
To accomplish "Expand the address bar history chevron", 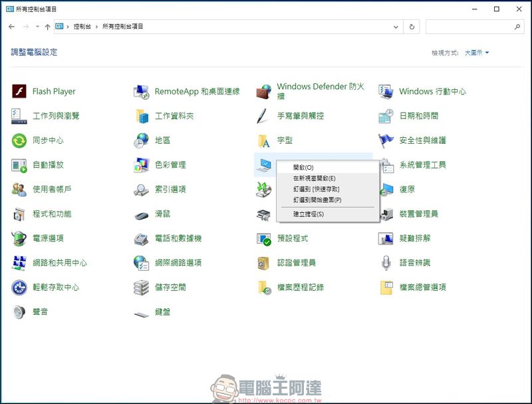I will click(x=396, y=27).
